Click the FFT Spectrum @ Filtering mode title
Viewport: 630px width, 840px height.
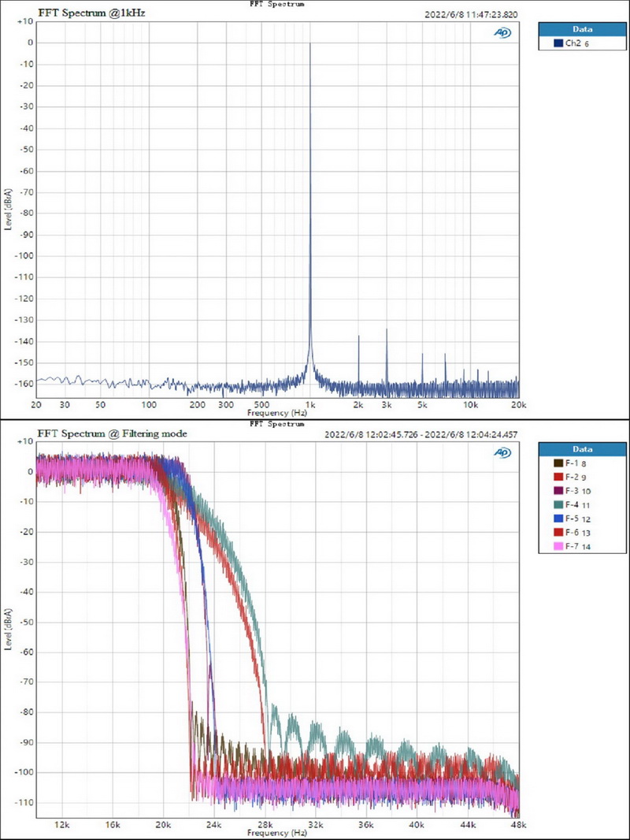click(x=113, y=433)
